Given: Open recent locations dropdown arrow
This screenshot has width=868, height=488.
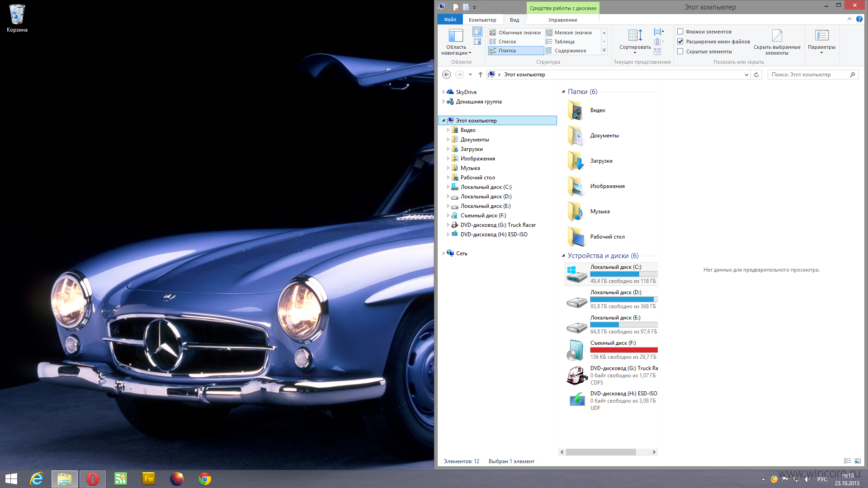Looking at the screenshot, I should (x=470, y=75).
